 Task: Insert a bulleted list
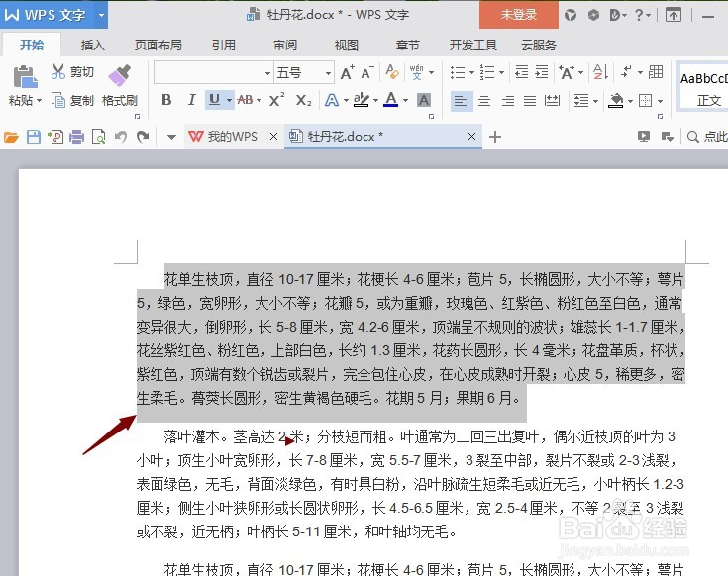click(458, 72)
